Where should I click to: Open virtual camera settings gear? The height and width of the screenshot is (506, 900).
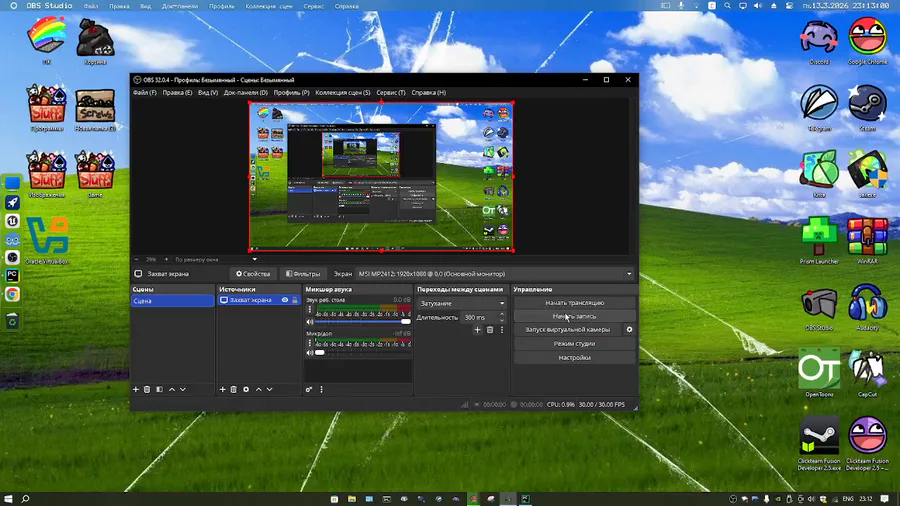pyautogui.click(x=630, y=330)
